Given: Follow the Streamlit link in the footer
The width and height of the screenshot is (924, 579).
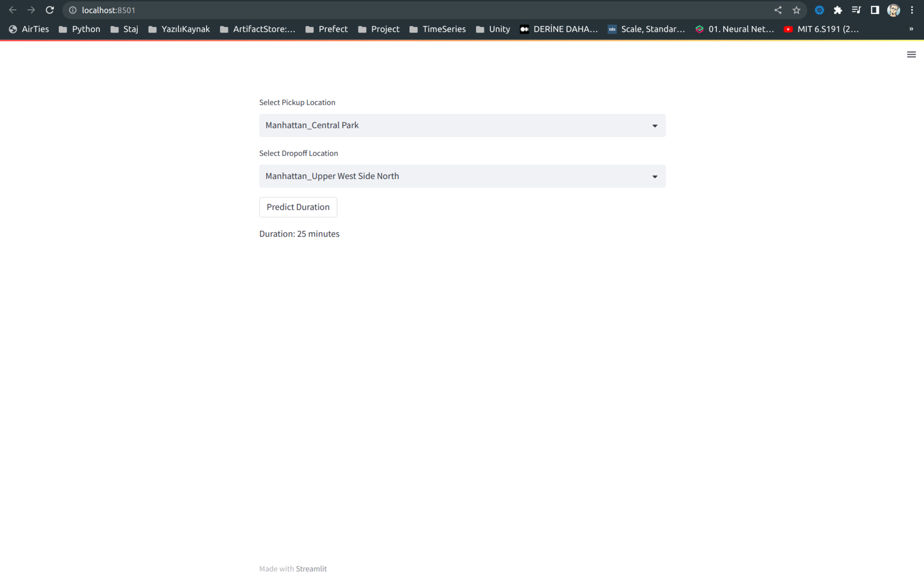Looking at the screenshot, I should click(x=311, y=569).
